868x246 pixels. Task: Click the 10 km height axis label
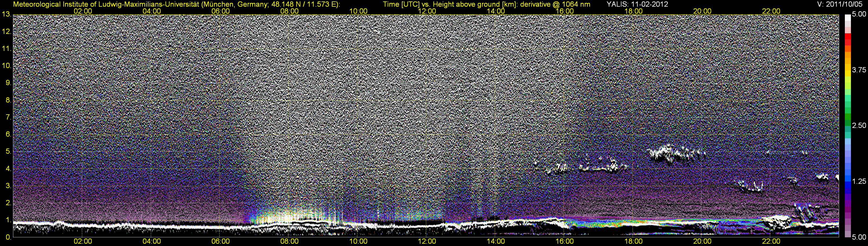(x=6, y=66)
